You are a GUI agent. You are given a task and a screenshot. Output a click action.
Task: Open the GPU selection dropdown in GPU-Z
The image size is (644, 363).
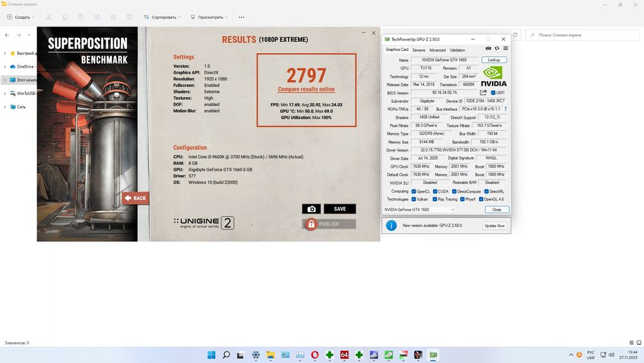pos(419,210)
